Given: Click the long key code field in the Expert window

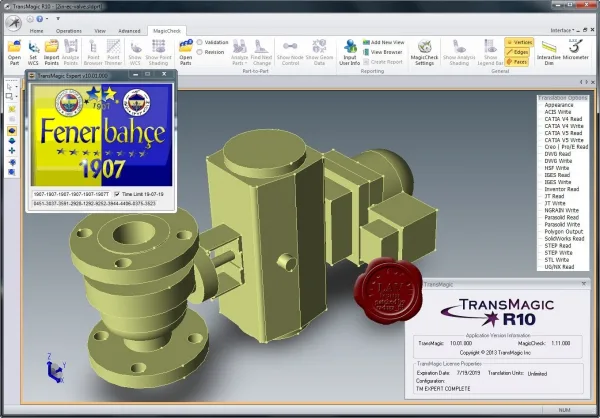Looking at the screenshot, I should [95, 204].
